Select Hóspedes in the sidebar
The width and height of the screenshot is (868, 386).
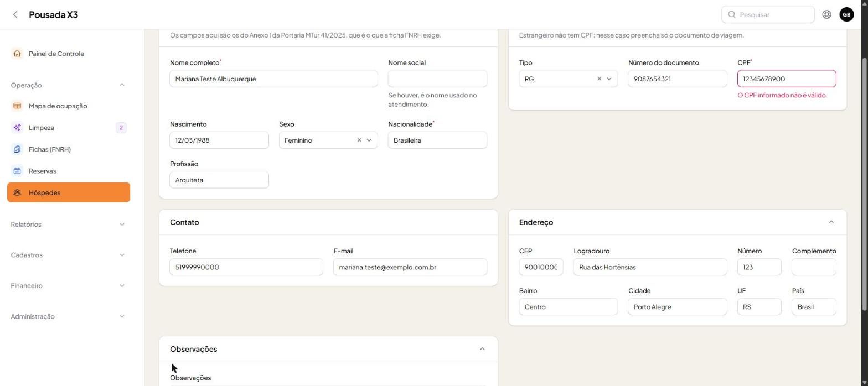point(69,192)
